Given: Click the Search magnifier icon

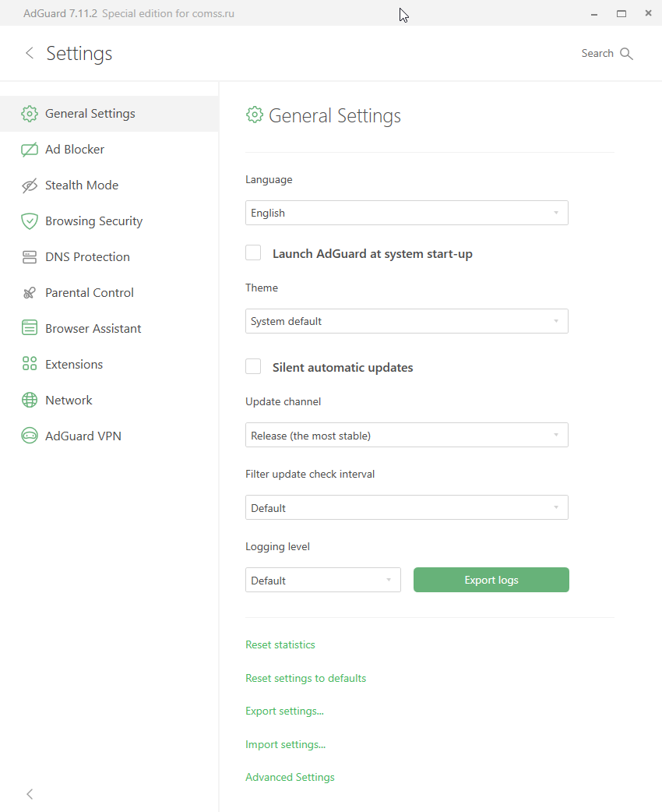Looking at the screenshot, I should [x=627, y=54].
